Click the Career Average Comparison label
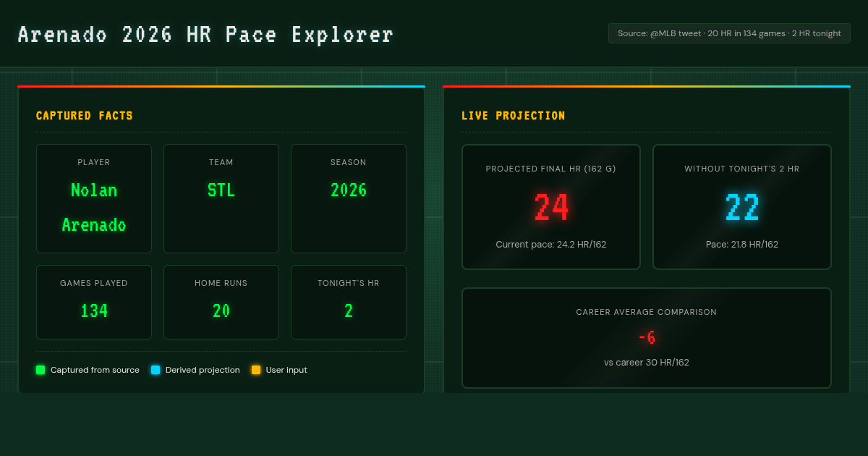The width and height of the screenshot is (868, 456). (x=647, y=313)
